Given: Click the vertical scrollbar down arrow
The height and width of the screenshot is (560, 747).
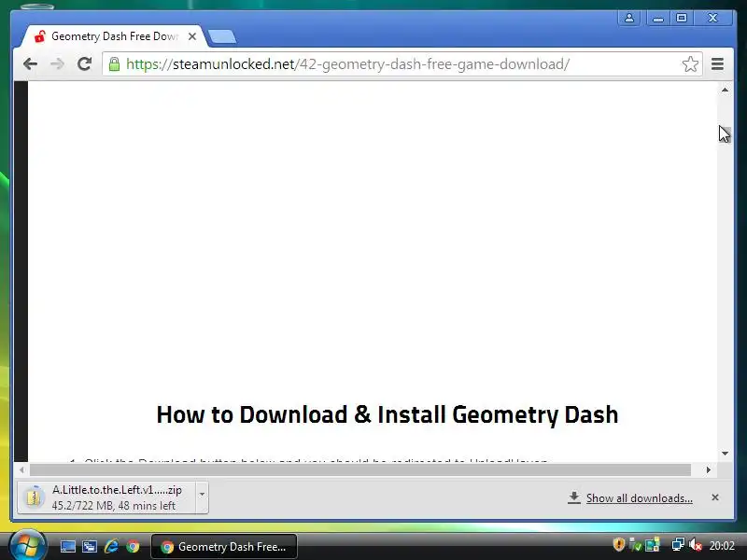Looking at the screenshot, I should [x=725, y=454].
